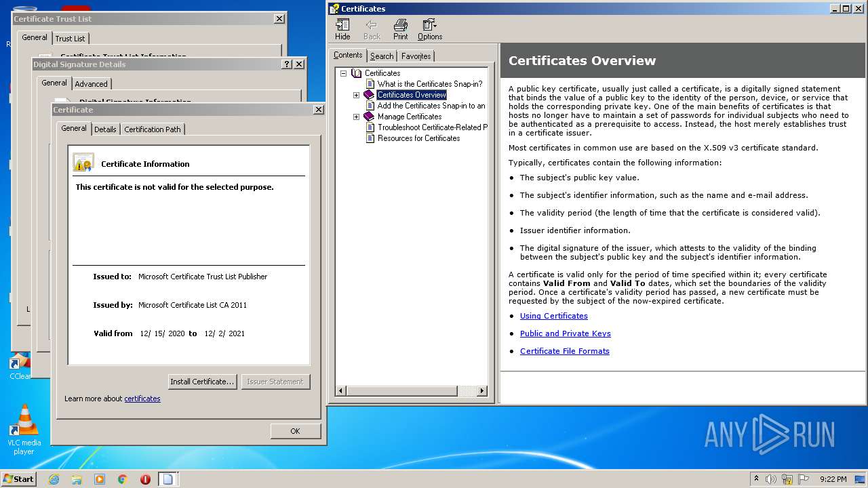Click the Install Certificate button

(x=202, y=382)
